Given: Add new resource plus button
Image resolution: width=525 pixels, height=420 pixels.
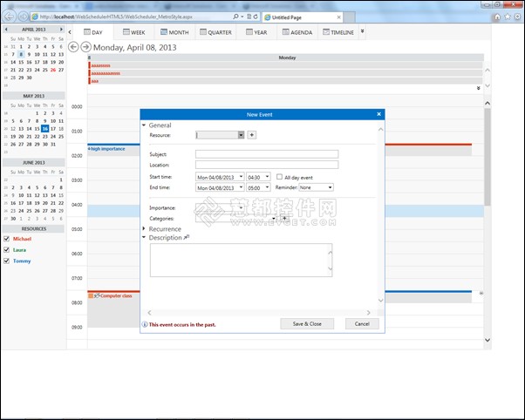Looking at the screenshot, I should pos(252,135).
